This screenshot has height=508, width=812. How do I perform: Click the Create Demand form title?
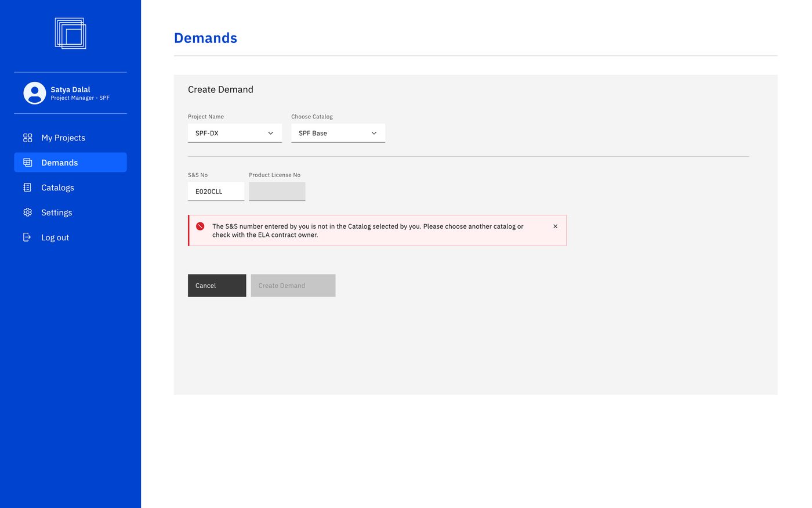[220, 89]
